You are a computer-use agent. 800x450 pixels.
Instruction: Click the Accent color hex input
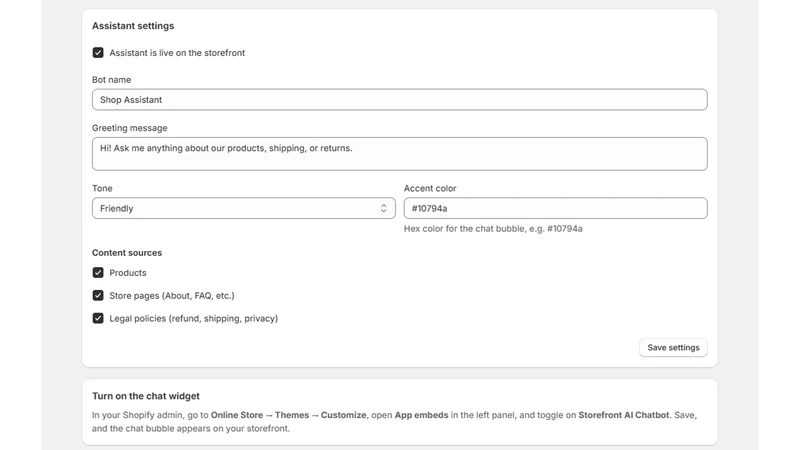point(555,208)
